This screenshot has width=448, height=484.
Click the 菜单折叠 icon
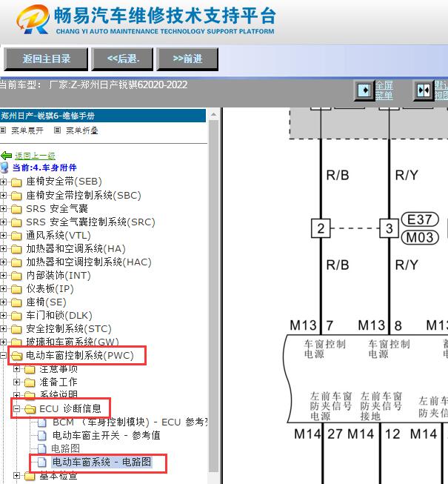pos(57,130)
